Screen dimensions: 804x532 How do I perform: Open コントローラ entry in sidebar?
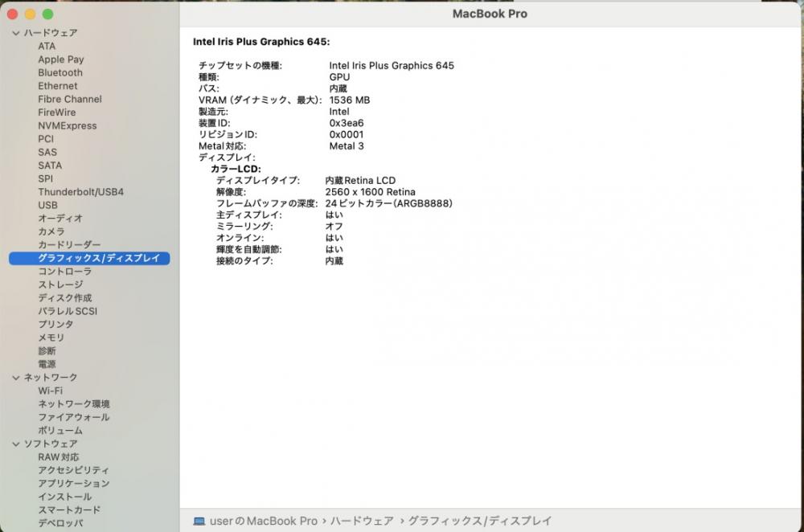click(x=64, y=272)
